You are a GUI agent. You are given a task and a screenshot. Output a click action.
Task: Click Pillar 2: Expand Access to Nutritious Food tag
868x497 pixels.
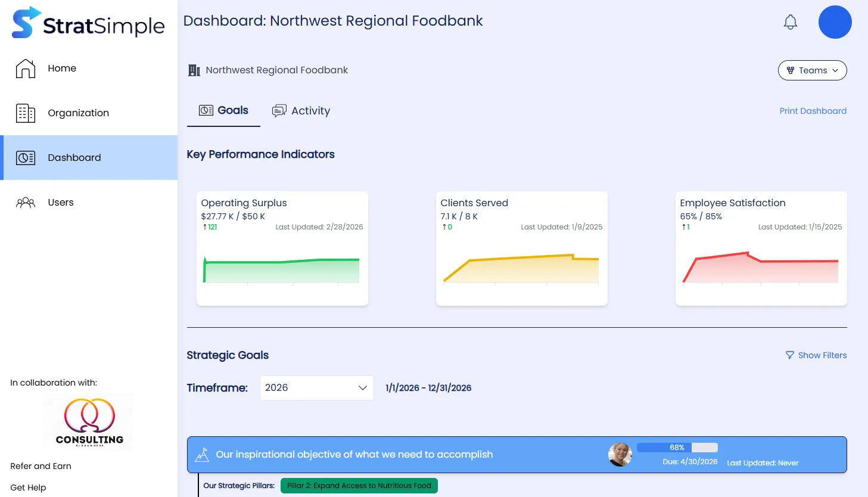pyautogui.click(x=359, y=486)
